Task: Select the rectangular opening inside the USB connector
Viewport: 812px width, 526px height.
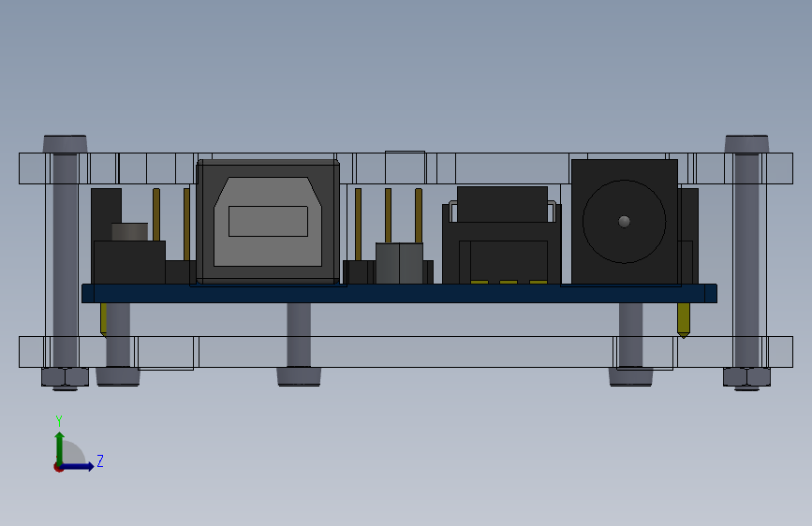Action: click(268, 221)
